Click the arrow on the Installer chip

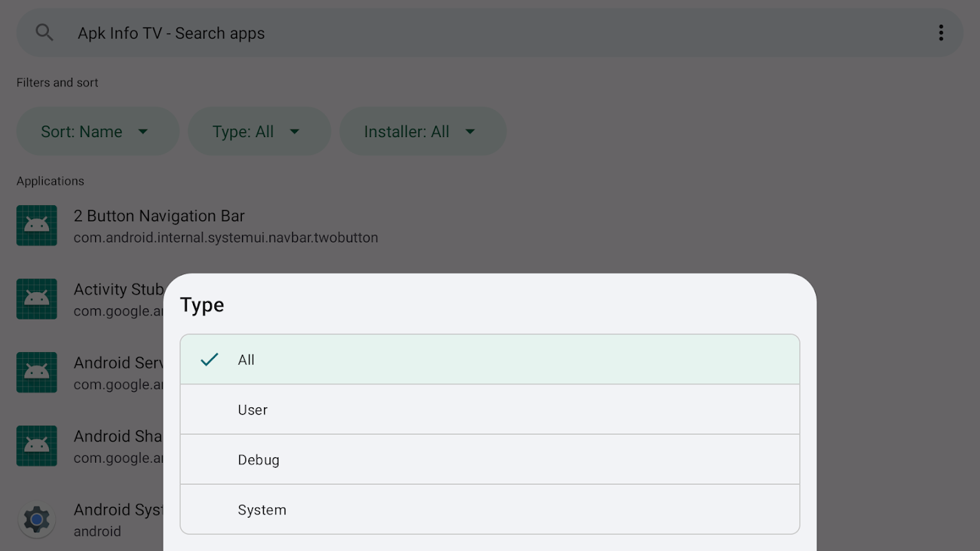470,132
